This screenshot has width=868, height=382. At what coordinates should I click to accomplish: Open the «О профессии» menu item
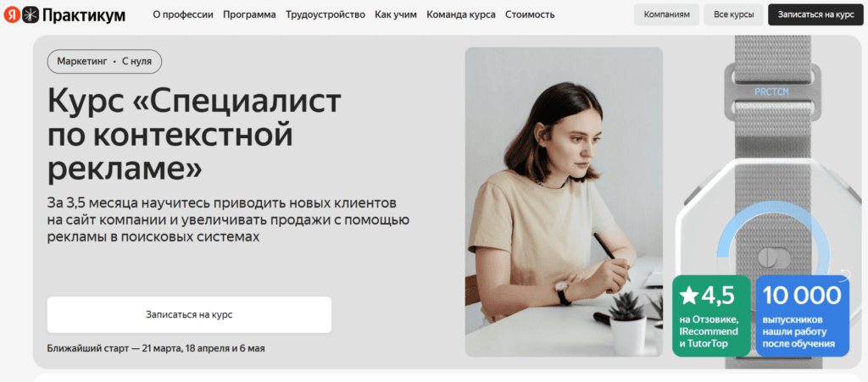[183, 15]
